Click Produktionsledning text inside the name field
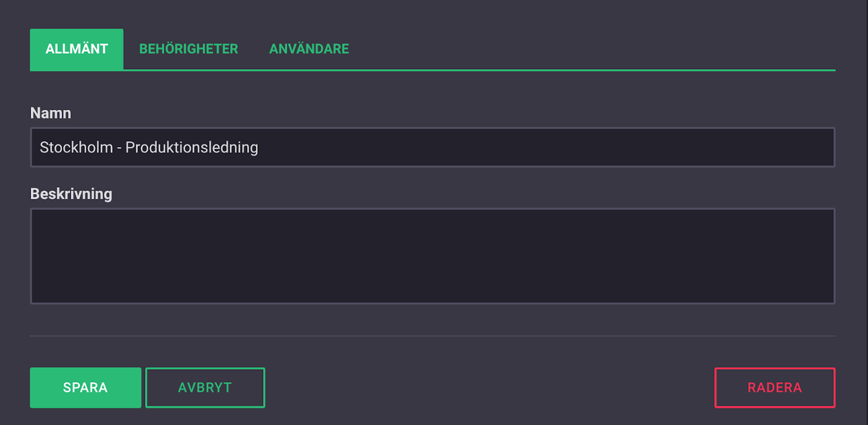 click(192, 147)
